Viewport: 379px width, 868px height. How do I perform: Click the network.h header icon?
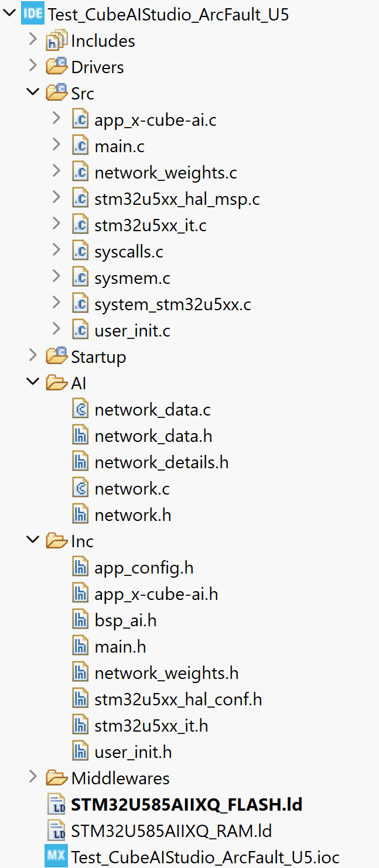(x=80, y=514)
